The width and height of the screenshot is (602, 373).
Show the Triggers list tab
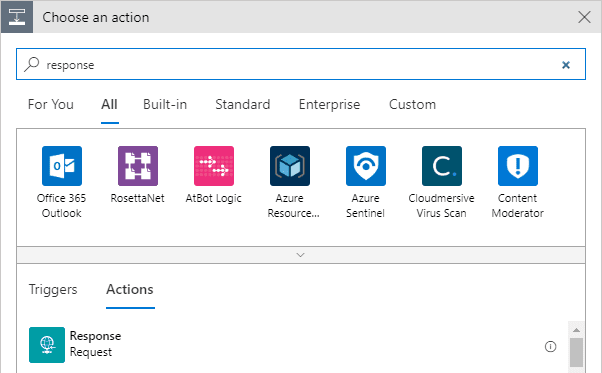pyautogui.click(x=53, y=289)
